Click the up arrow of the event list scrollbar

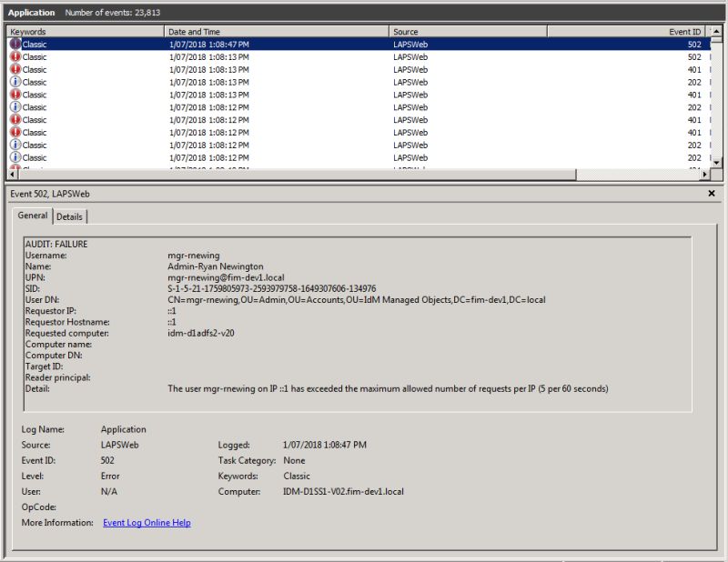(718, 30)
